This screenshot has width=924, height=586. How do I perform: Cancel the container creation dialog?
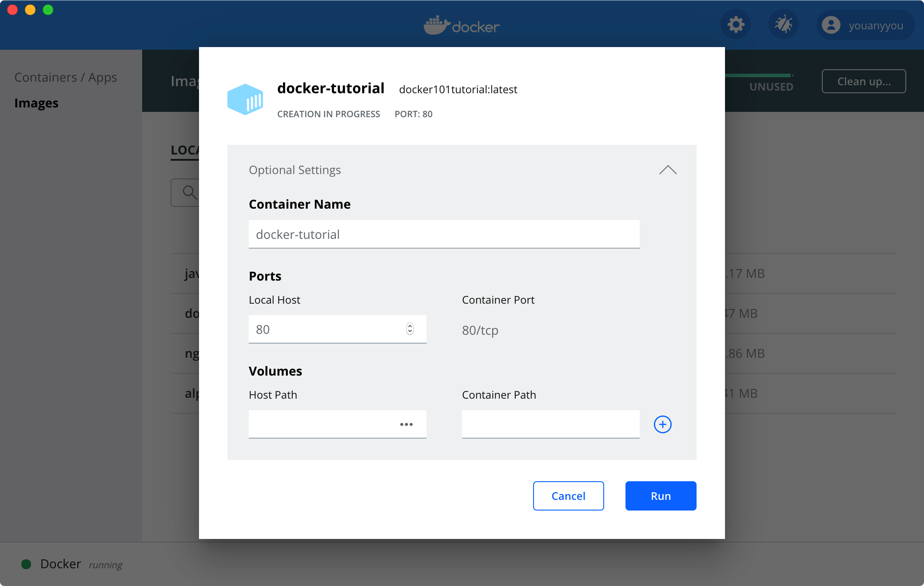568,496
